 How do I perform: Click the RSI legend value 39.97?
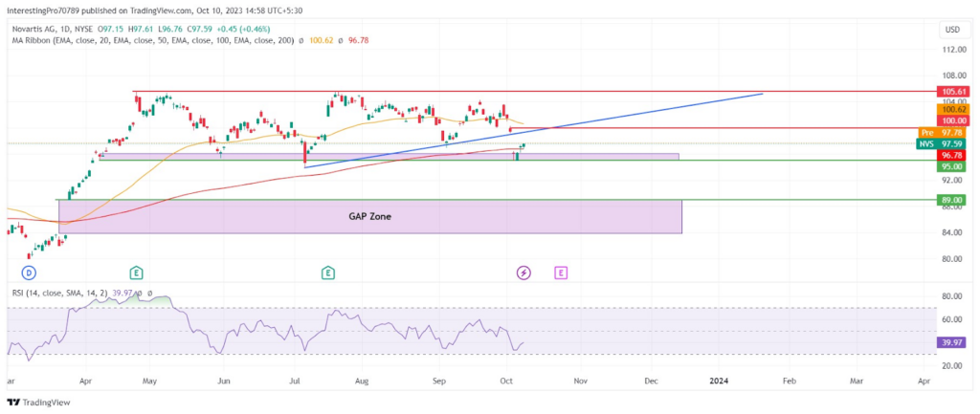tap(123, 292)
